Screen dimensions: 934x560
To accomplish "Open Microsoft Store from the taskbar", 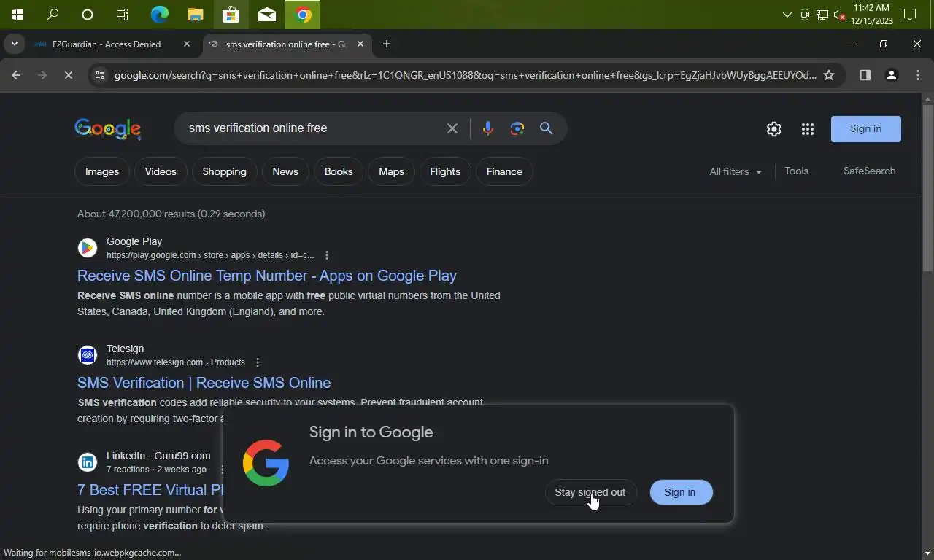I will 231,15.
